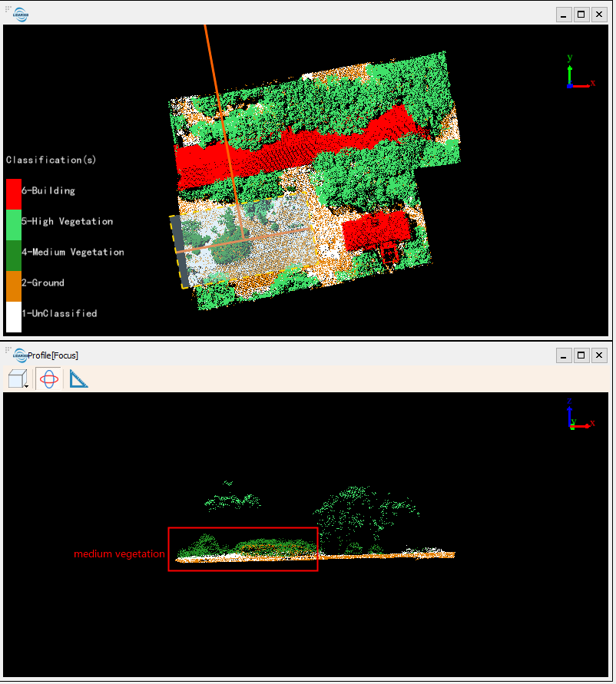Expand the Classification(s) legend header
Viewport: 616px width, 684px height.
[x=50, y=160]
